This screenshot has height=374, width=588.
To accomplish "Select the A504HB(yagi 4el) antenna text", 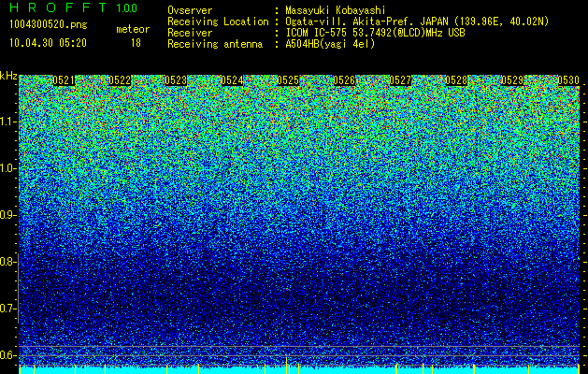I will (x=330, y=44).
